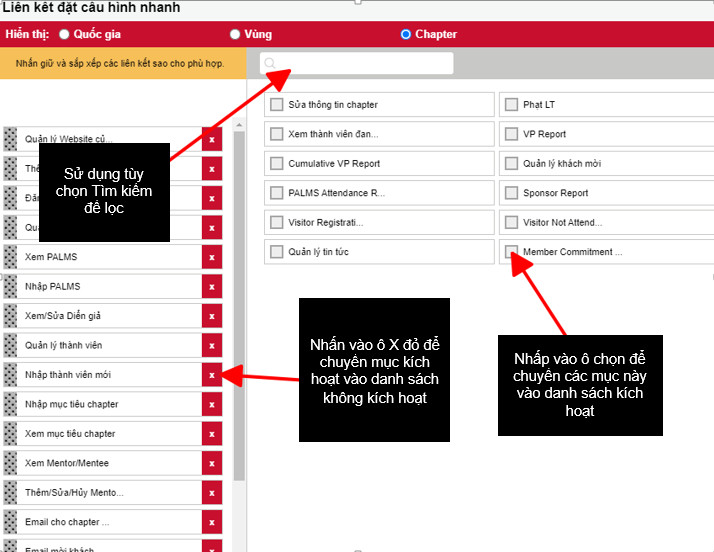Click into the search filter field
This screenshot has height=552, width=714.
(360, 63)
